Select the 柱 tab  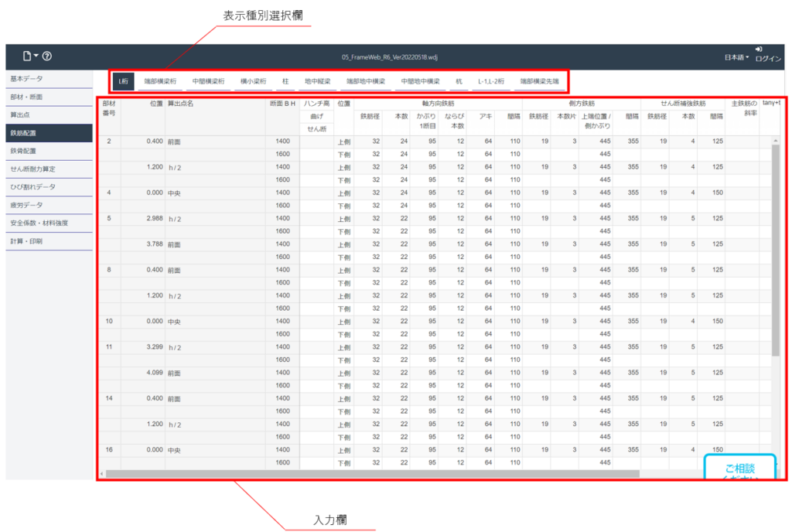(x=285, y=81)
